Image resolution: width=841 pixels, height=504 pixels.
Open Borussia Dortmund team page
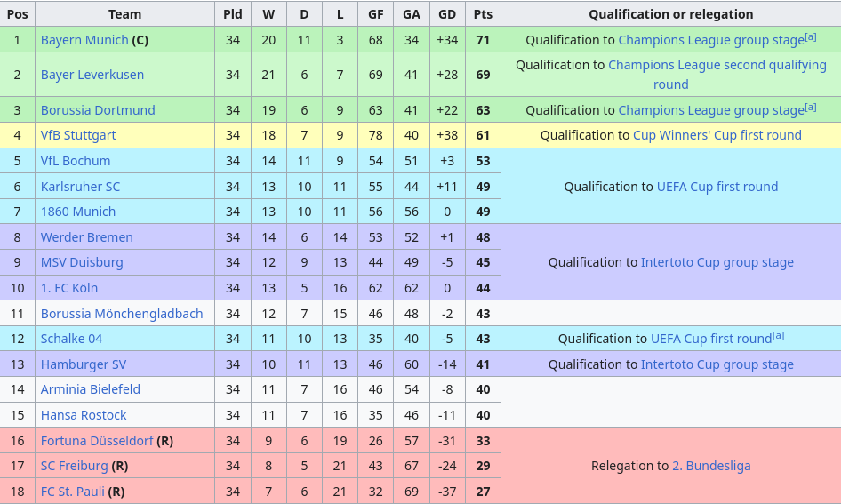point(98,110)
